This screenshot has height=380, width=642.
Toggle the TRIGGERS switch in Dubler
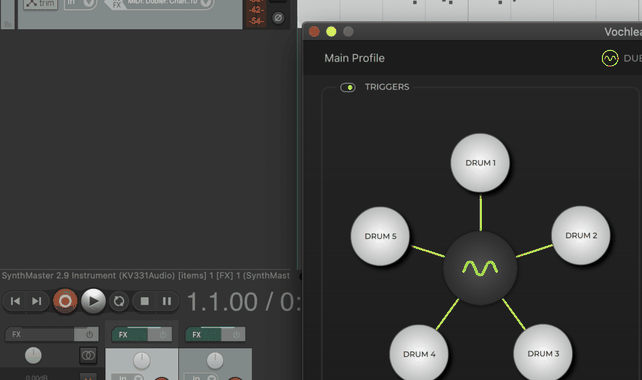click(x=348, y=87)
